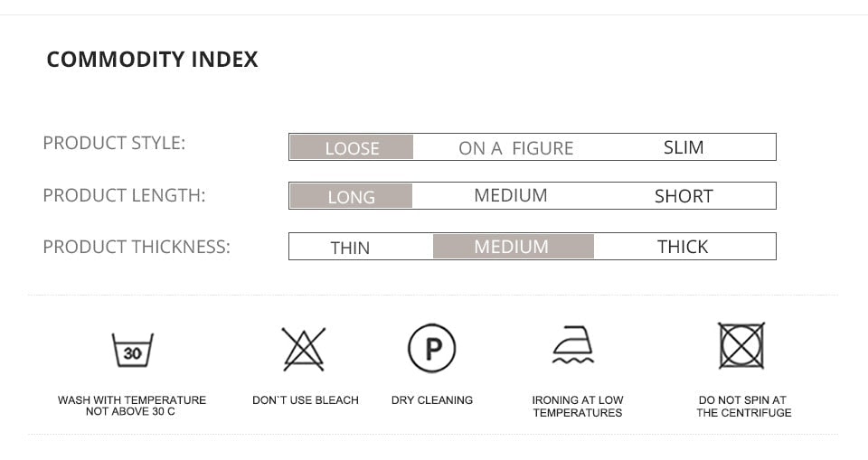Choose the SLIM product style option
This screenshot has width=868, height=460.
pyautogui.click(x=684, y=147)
